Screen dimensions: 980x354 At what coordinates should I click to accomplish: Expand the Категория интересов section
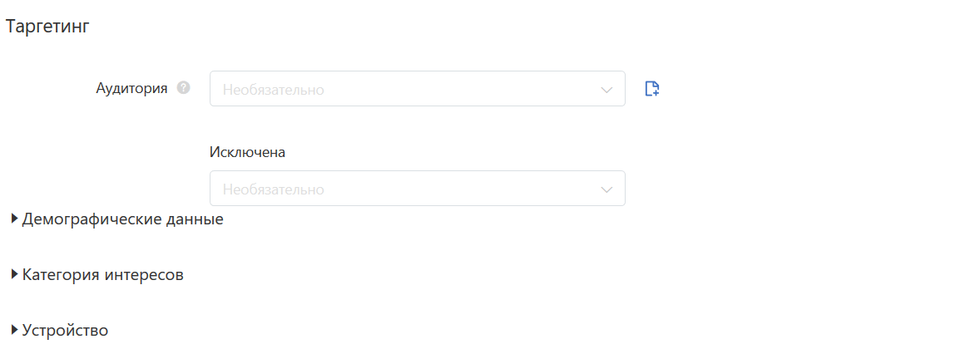coord(102,275)
